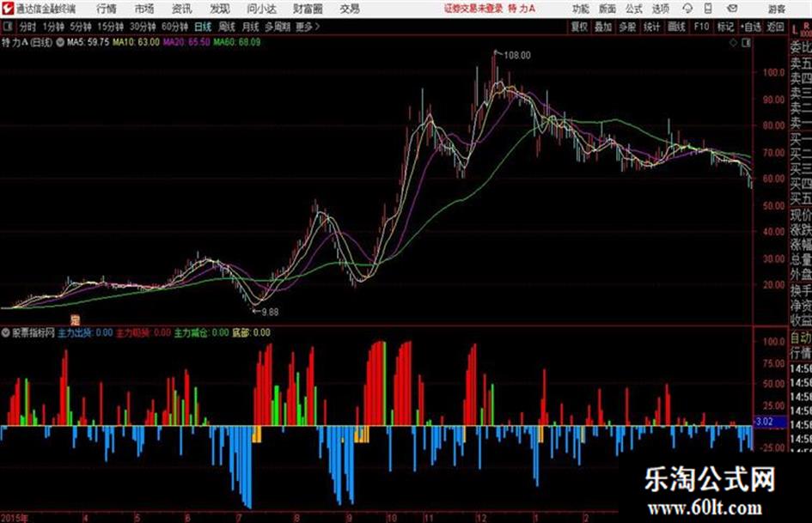Screen dimensions: 812x523
Task: Click the red L icon in the right panel
Action: (795, 30)
